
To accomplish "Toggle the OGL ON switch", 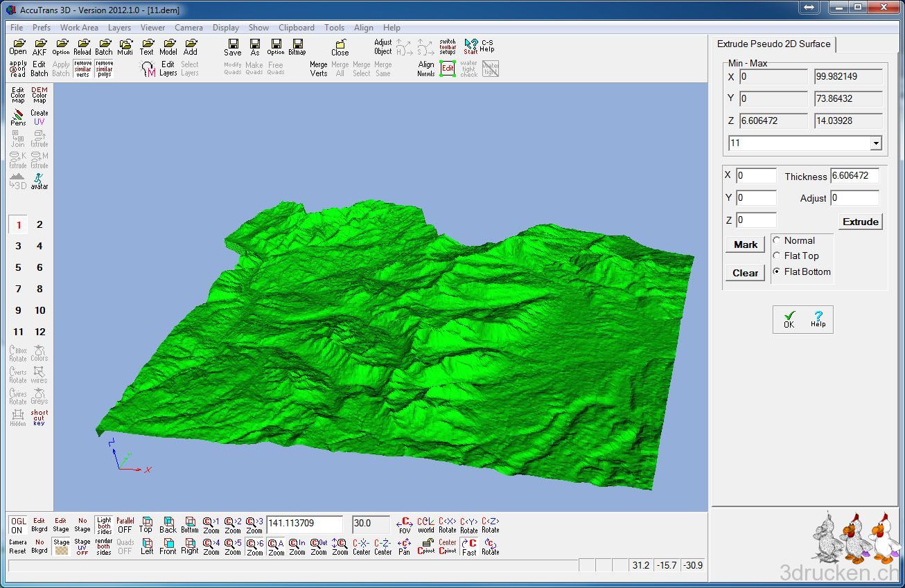I will pos(17,525).
